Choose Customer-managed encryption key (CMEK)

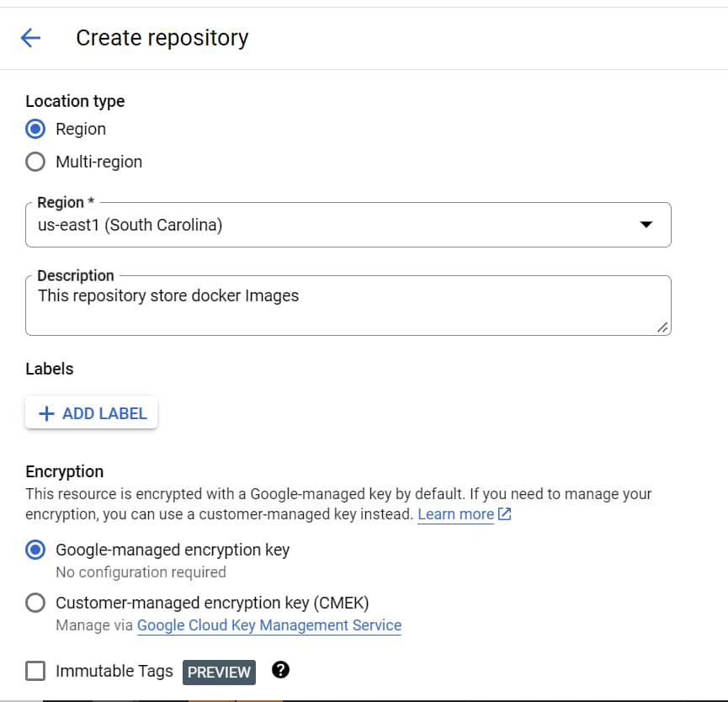[35, 603]
